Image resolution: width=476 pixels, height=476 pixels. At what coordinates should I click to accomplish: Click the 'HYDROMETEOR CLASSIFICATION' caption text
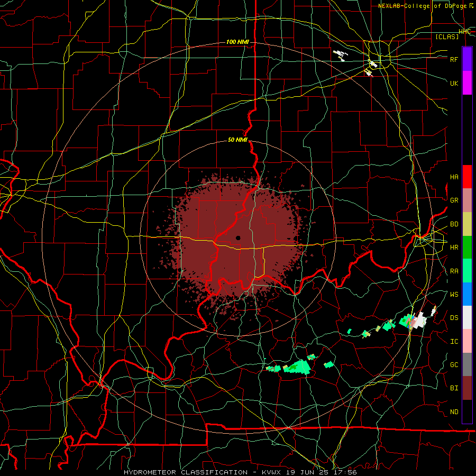coord(186,472)
